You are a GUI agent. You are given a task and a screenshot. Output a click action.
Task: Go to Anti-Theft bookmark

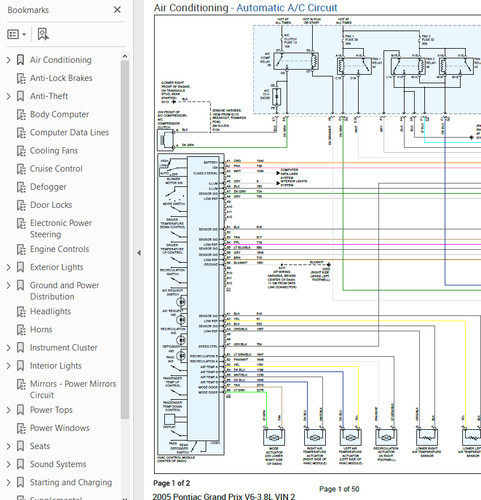tap(49, 96)
